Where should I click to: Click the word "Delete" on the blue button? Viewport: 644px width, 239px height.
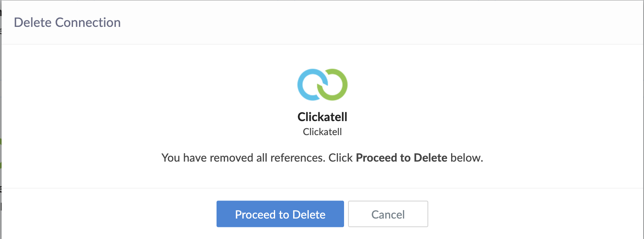coord(309,215)
